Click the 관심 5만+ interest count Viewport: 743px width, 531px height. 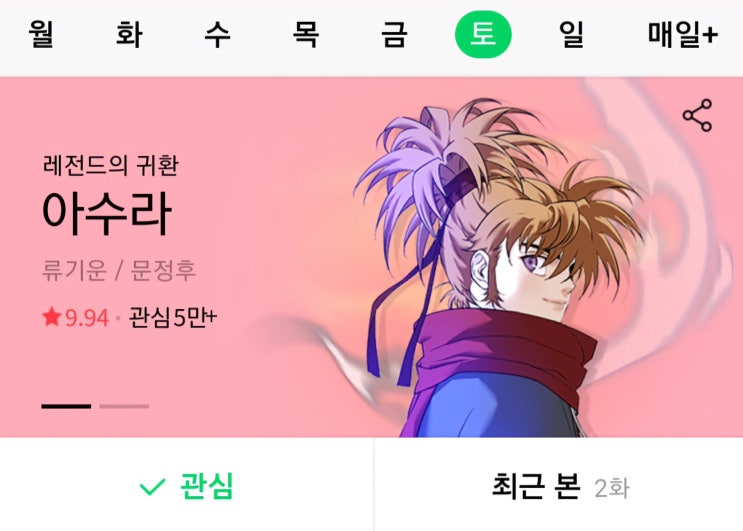[172, 317]
